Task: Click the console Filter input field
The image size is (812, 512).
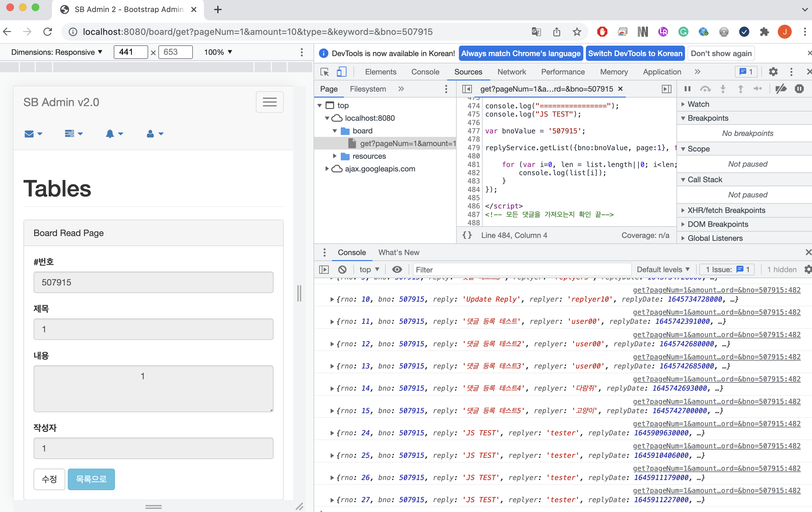Action: [521, 270]
